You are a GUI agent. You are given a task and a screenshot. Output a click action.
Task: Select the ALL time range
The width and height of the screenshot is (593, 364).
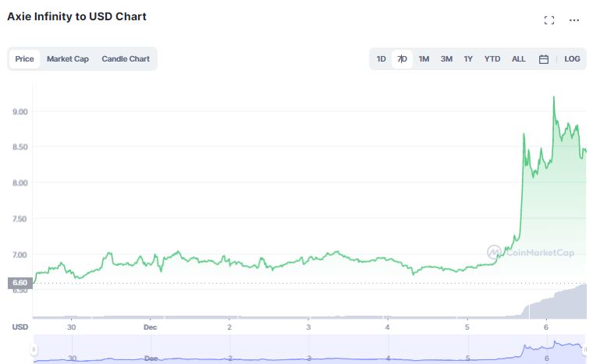click(519, 59)
